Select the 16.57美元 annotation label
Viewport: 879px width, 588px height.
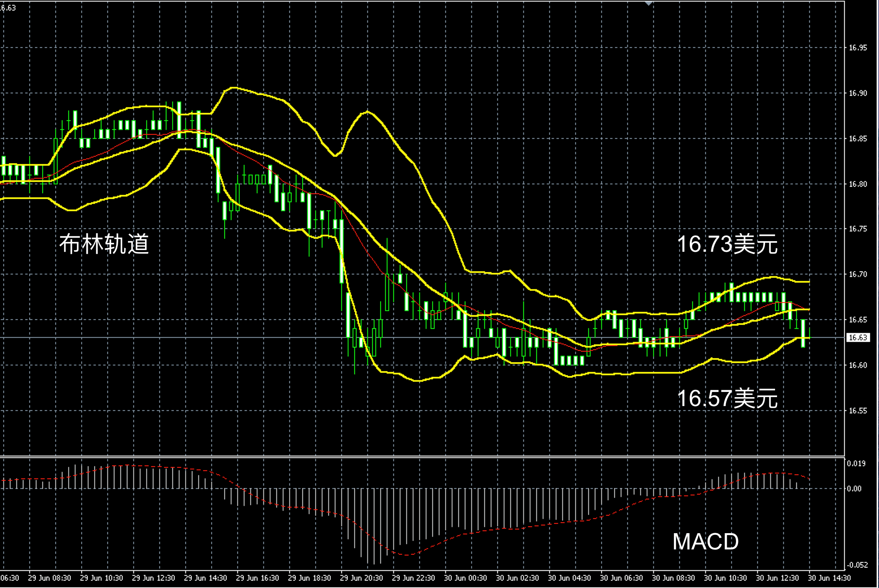pos(727,398)
